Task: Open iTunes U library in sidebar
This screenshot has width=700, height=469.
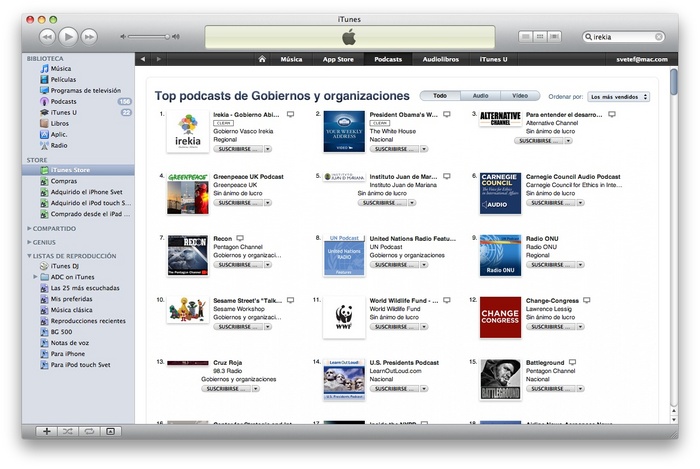Action: 78,112
